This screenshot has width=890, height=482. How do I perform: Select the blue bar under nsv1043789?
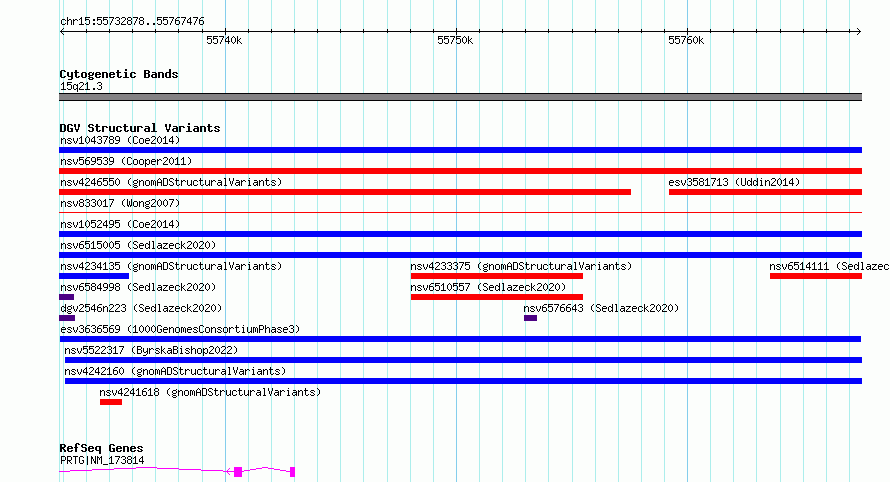coord(460,150)
